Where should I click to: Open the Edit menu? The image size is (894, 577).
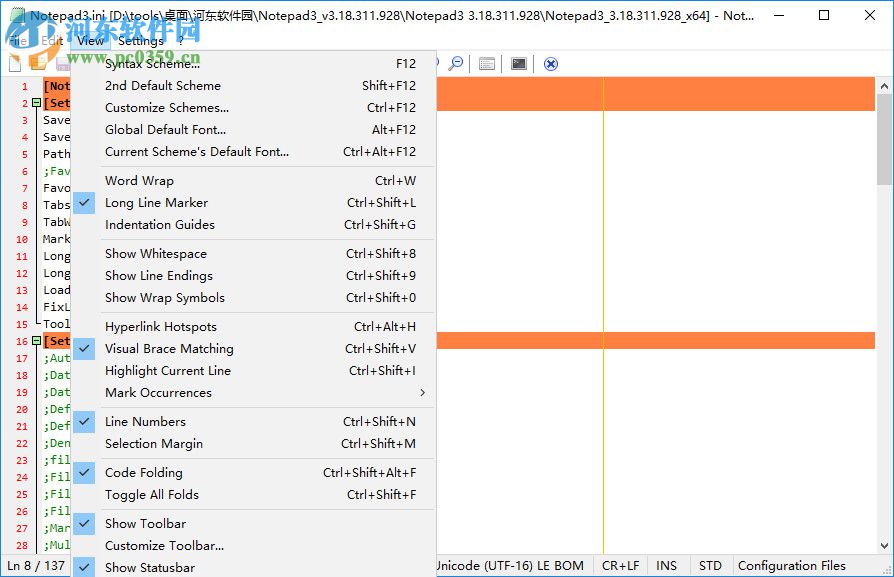coord(52,40)
